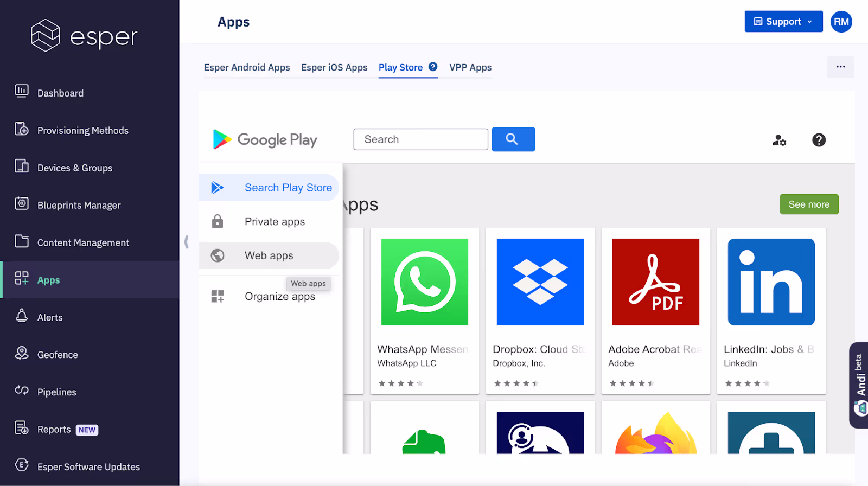Select Web apps menu item
Image resolution: width=868 pixels, height=486 pixels.
pos(269,255)
